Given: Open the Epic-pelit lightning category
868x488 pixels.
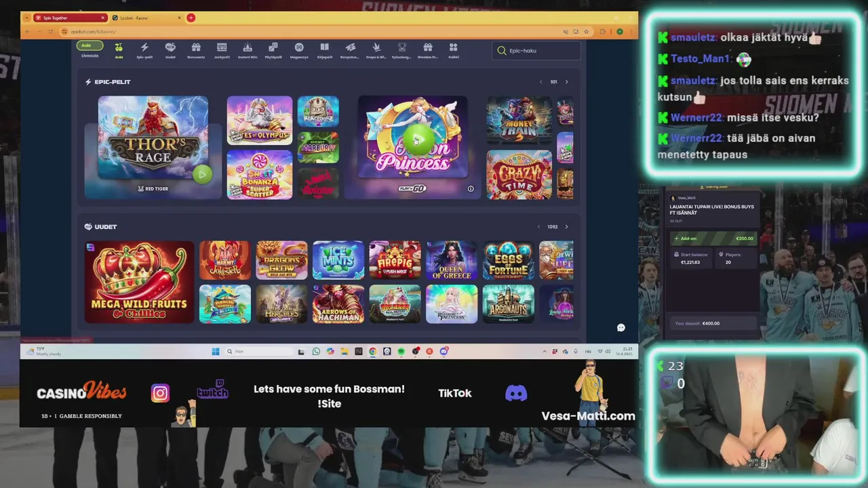Looking at the screenshot, I should point(144,50).
